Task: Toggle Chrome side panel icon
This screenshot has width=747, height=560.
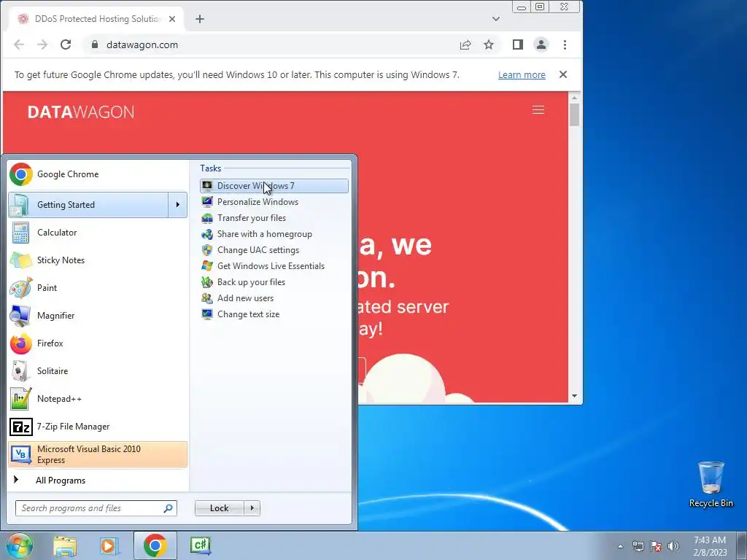Action: (x=518, y=44)
